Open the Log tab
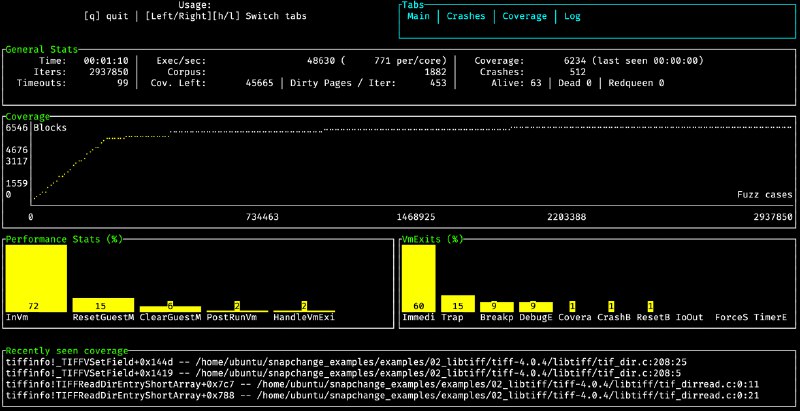 (x=572, y=16)
